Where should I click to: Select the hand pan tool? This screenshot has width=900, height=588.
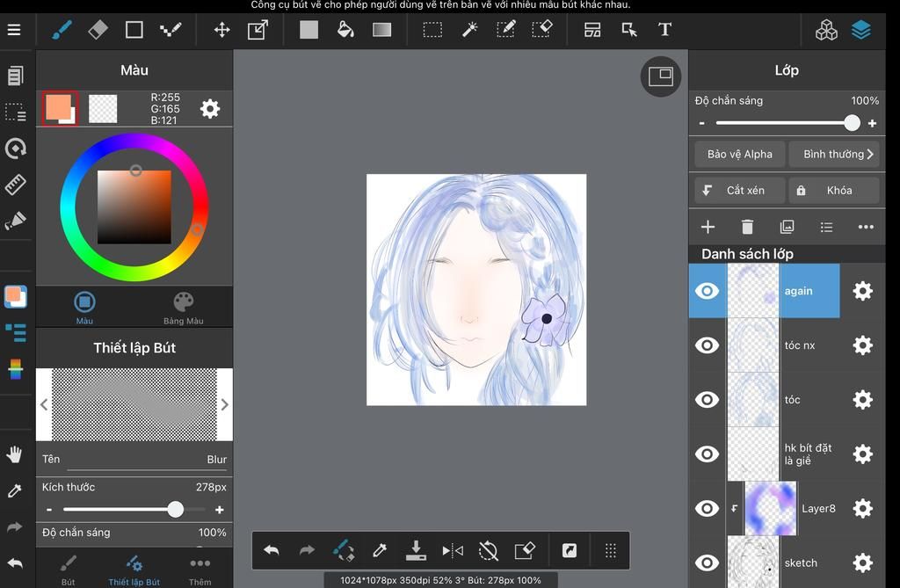coord(14,454)
